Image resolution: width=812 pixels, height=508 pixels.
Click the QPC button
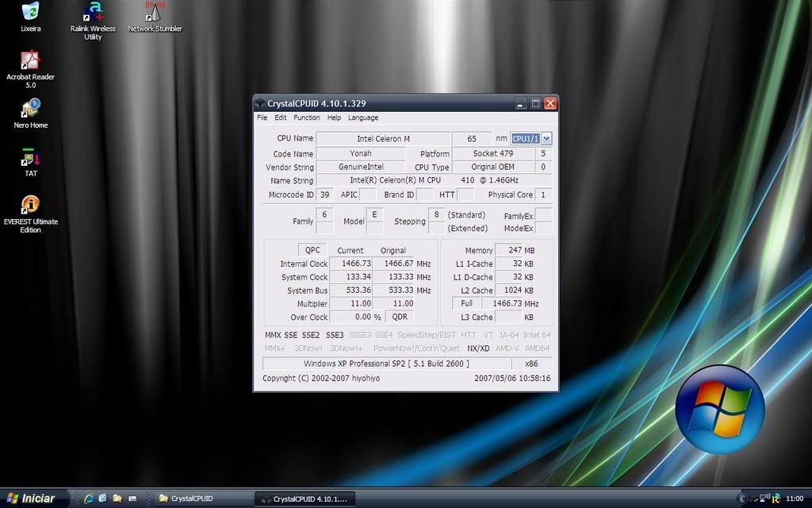(312, 250)
